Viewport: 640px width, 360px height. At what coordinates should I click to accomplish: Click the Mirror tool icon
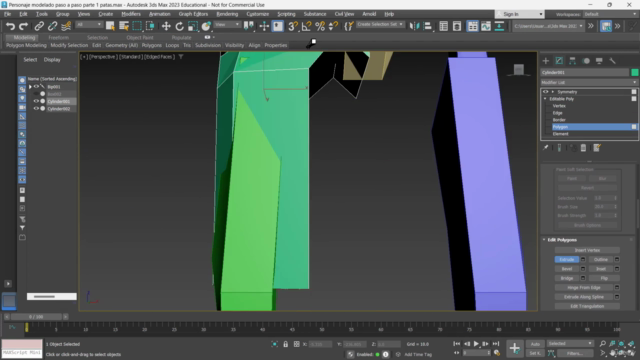(x=414, y=26)
